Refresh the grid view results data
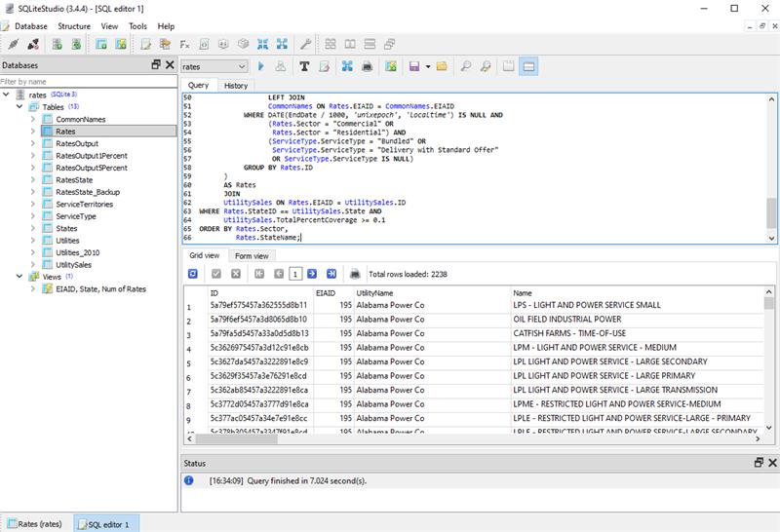This screenshot has width=780, height=532. coord(195,274)
